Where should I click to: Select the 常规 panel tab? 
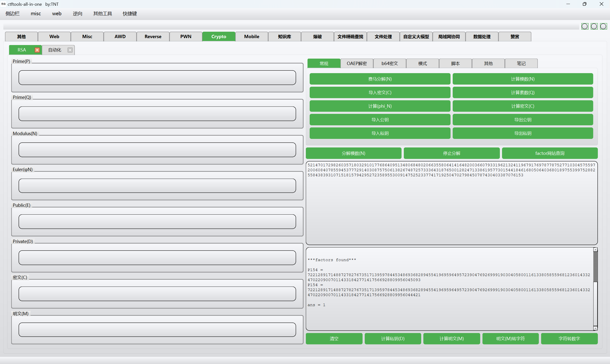(324, 64)
